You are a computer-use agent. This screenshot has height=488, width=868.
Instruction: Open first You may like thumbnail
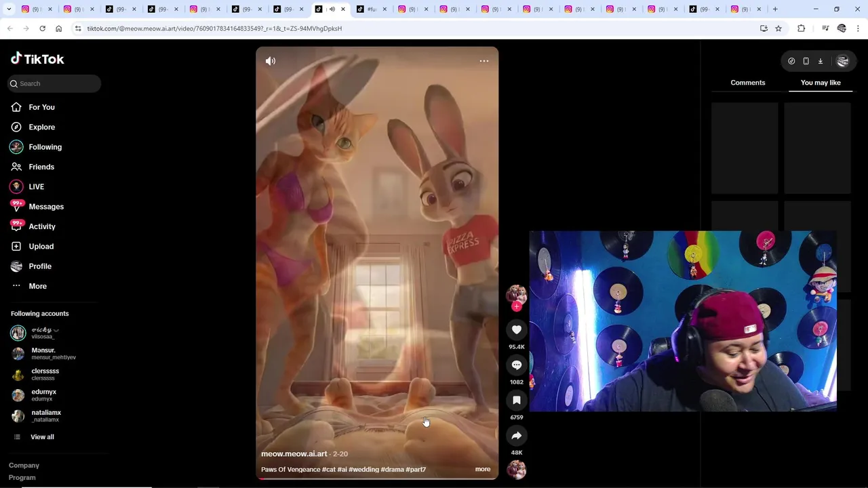pos(745,148)
